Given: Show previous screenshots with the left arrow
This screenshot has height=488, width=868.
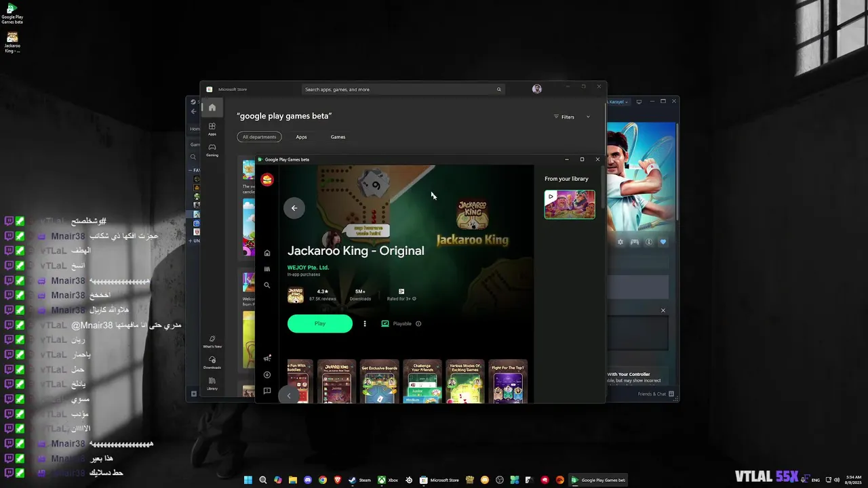Looking at the screenshot, I should (x=289, y=396).
